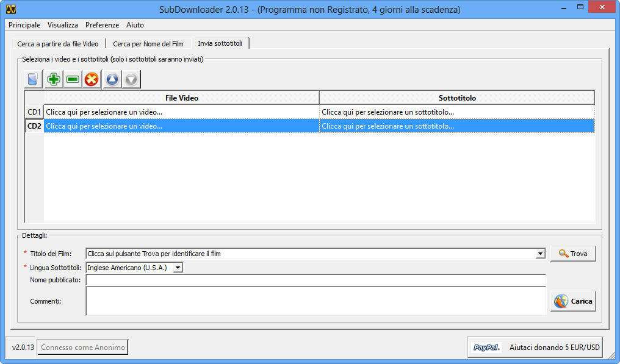Click CD1 video cell to select a video
The image size is (620, 364).
181,112
